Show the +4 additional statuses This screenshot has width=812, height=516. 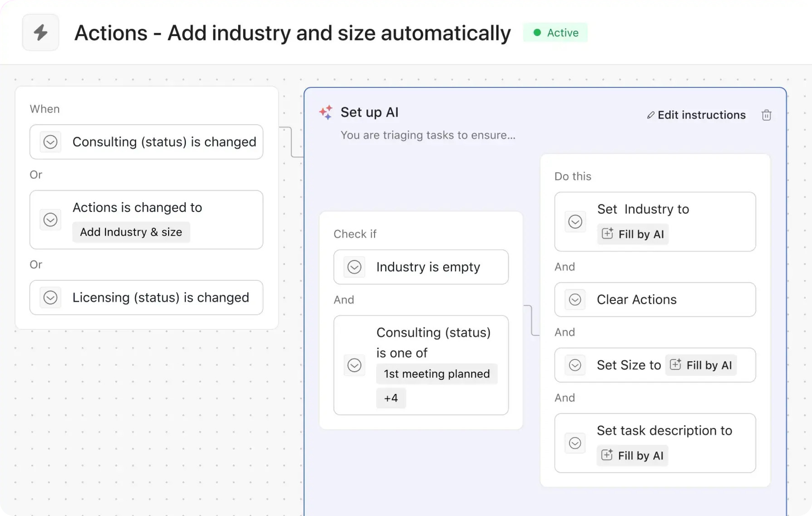click(391, 398)
